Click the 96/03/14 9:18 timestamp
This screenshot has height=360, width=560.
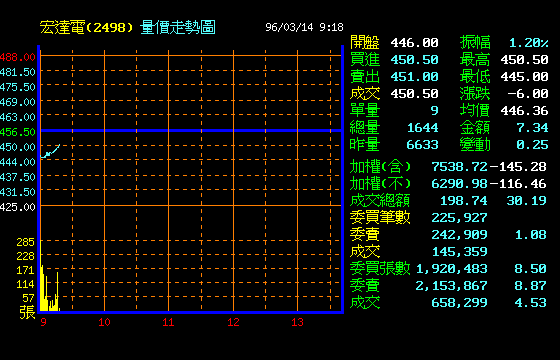(304, 28)
